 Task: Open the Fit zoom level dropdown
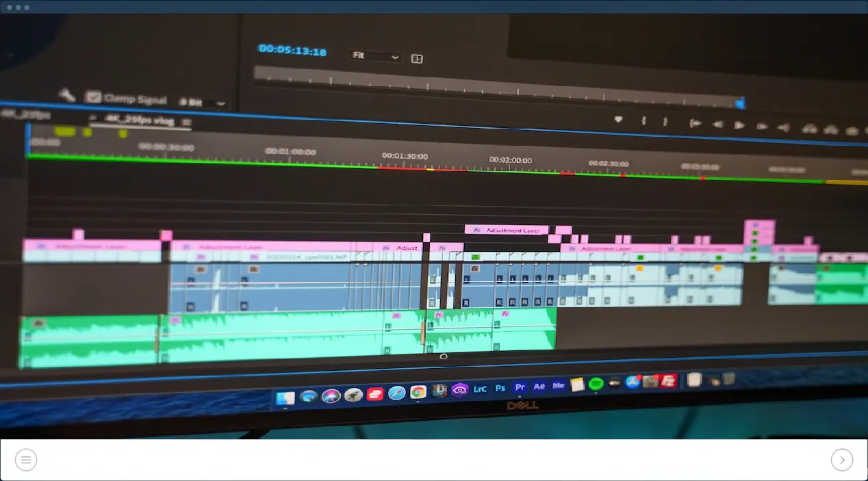point(375,56)
